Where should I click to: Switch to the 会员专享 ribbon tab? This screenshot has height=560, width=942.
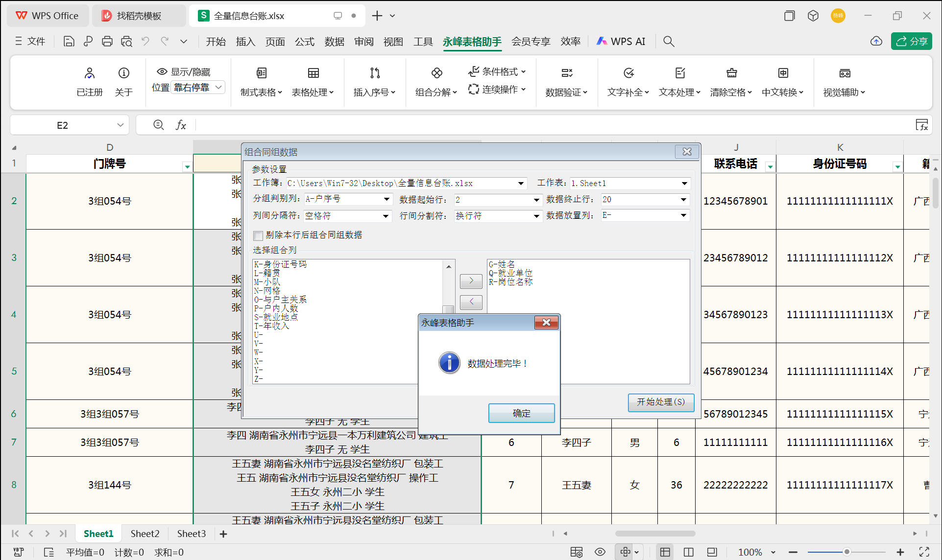[x=531, y=42]
